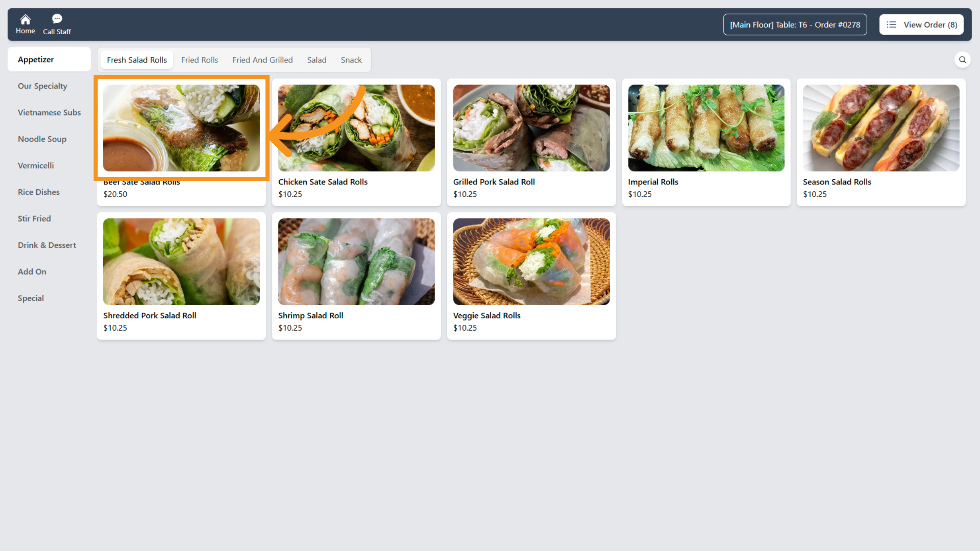The image size is (980, 551).
Task: Open the Our Specialty category
Action: 42,86
